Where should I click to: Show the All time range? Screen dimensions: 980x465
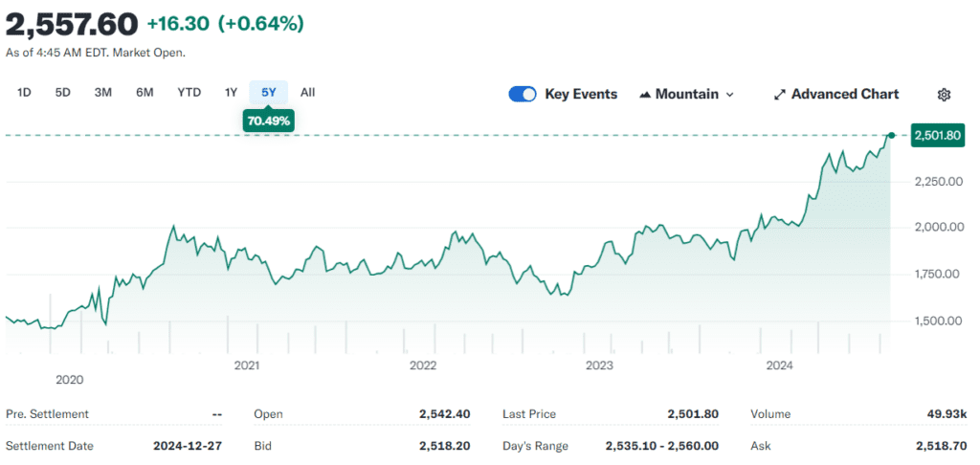coord(307,93)
